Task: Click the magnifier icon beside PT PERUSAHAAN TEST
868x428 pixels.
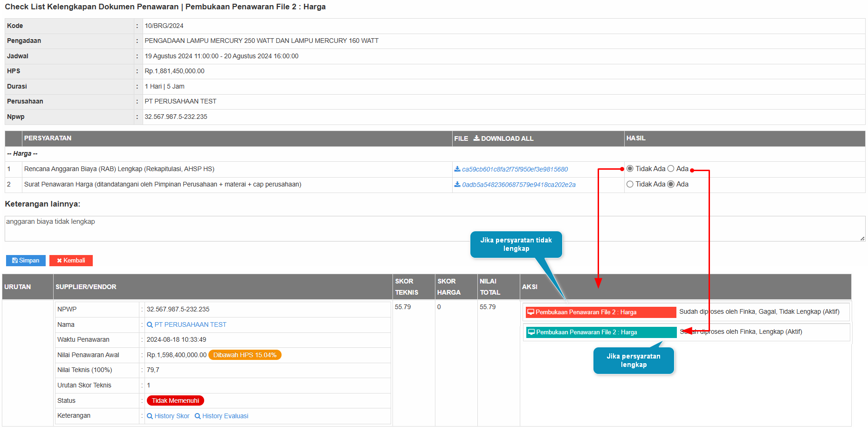Action: point(150,325)
